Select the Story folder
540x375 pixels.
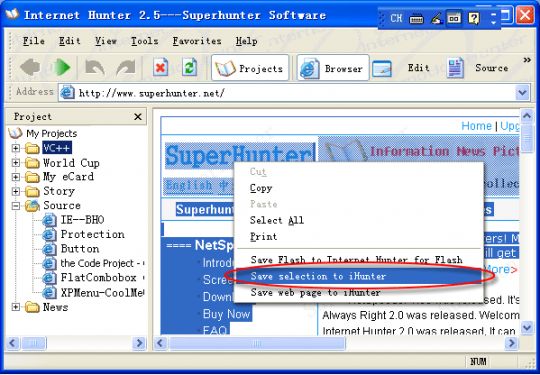point(59,191)
